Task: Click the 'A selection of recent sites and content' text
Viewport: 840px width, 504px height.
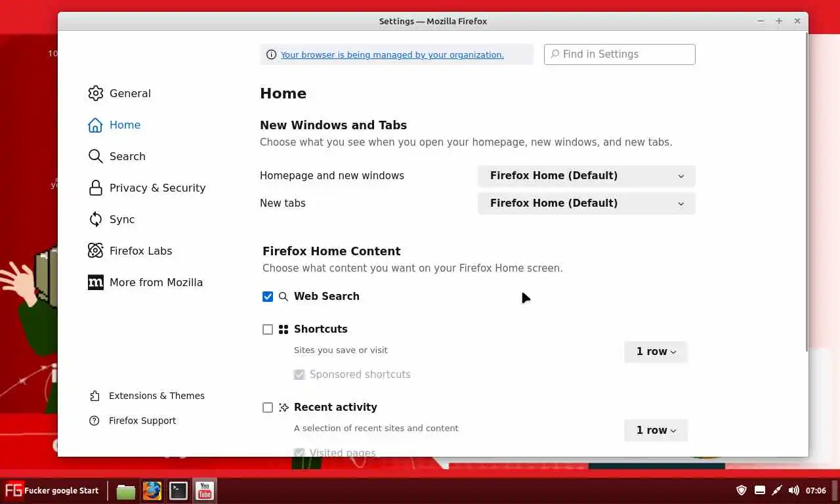Action: pos(376,429)
